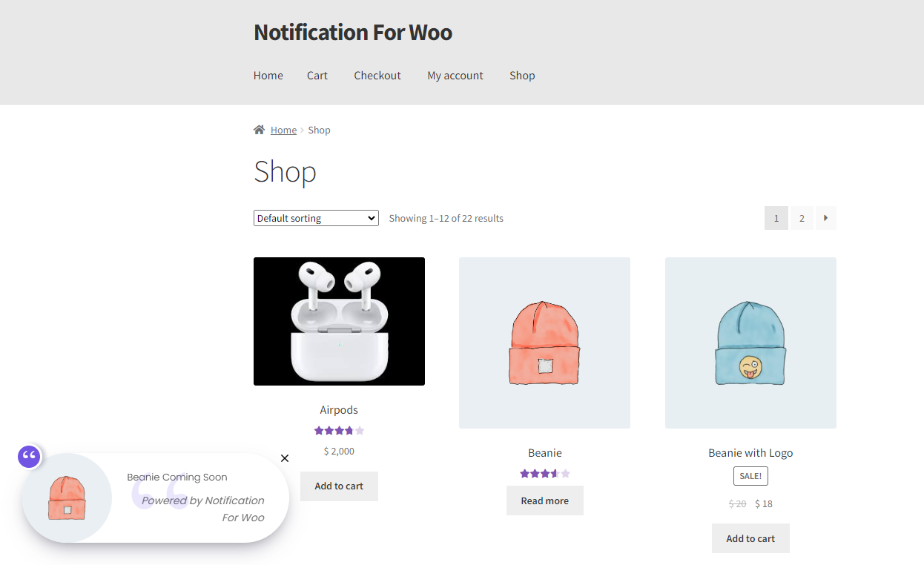Viewport: 924px width, 565px height.
Task: Click the purple quote badge icon
Action: [x=29, y=456]
